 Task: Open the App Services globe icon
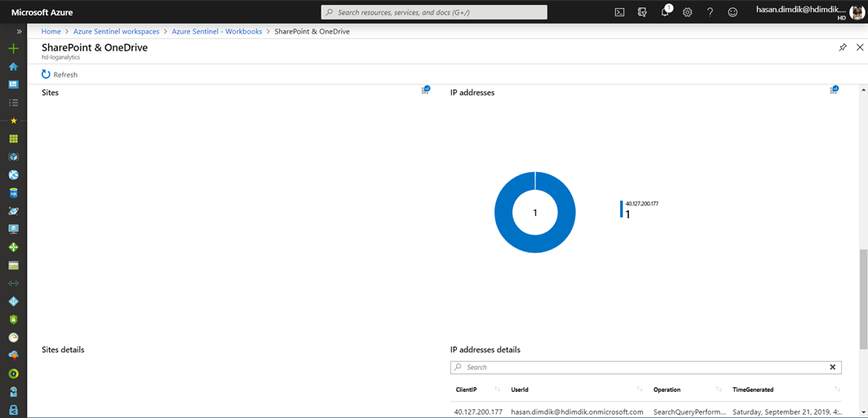pyautogui.click(x=14, y=174)
